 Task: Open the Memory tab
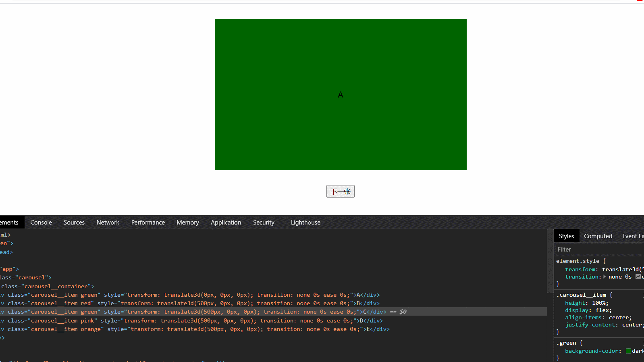tap(188, 223)
